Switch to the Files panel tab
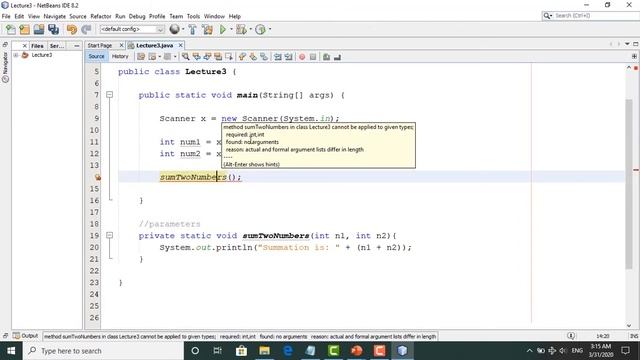The height and width of the screenshot is (360, 640). (x=37, y=46)
